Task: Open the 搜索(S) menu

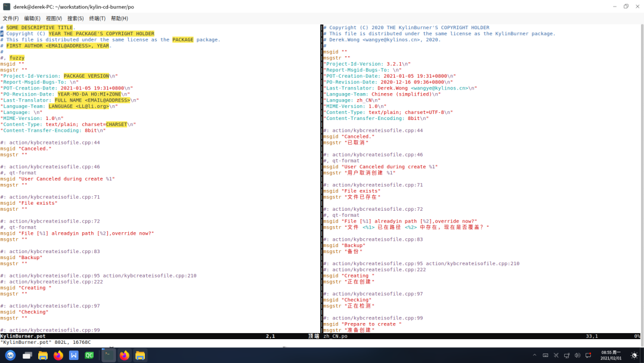Action: click(76, 19)
